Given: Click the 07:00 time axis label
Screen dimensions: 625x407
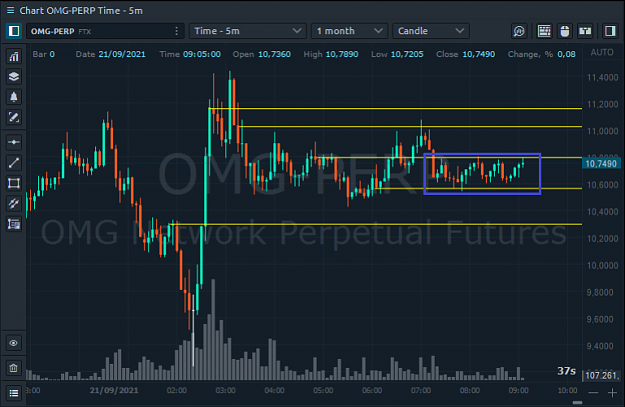Looking at the screenshot, I should (421, 390).
